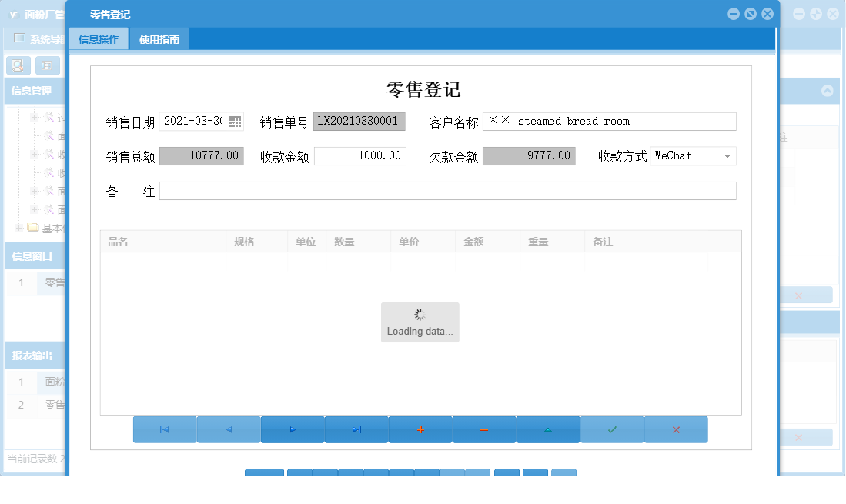This screenshot has height=504, width=846.
Task: Open the 收款方式 WeChat payment dropdown
Action: pyautogui.click(x=728, y=155)
